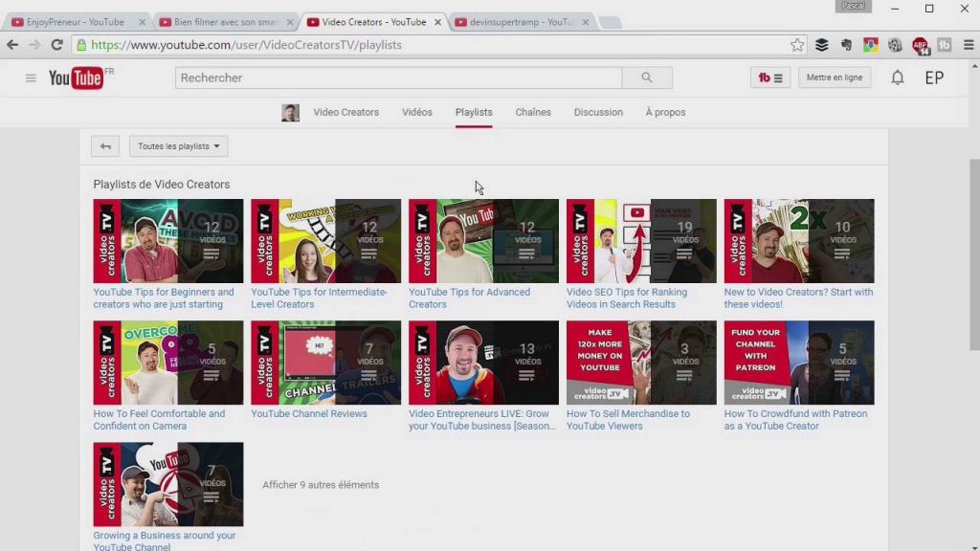Reload the page in the browser
Image resolution: width=980 pixels, height=551 pixels.
[x=56, y=45]
